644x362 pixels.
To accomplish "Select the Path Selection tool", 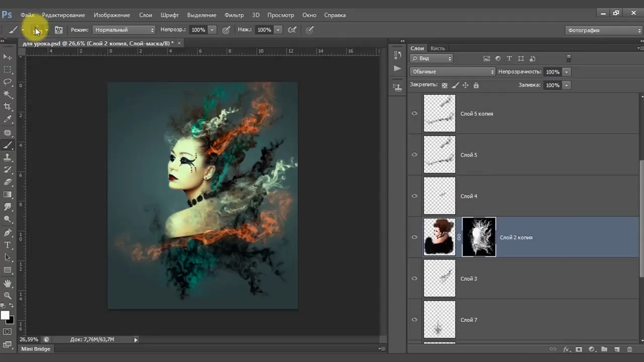I will pos(8,257).
